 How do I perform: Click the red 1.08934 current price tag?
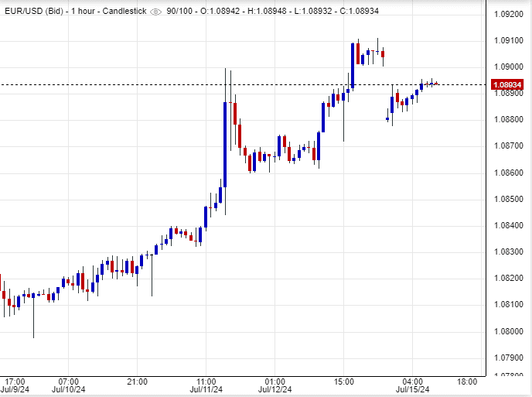coord(507,84)
